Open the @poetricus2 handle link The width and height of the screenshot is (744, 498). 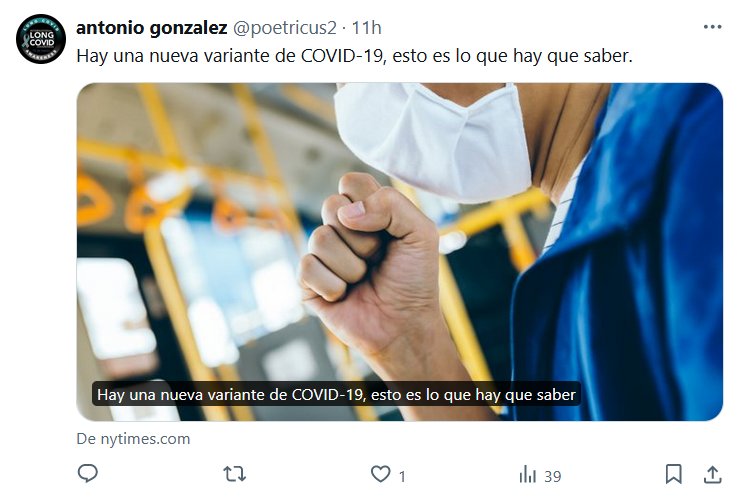tap(285, 28)
